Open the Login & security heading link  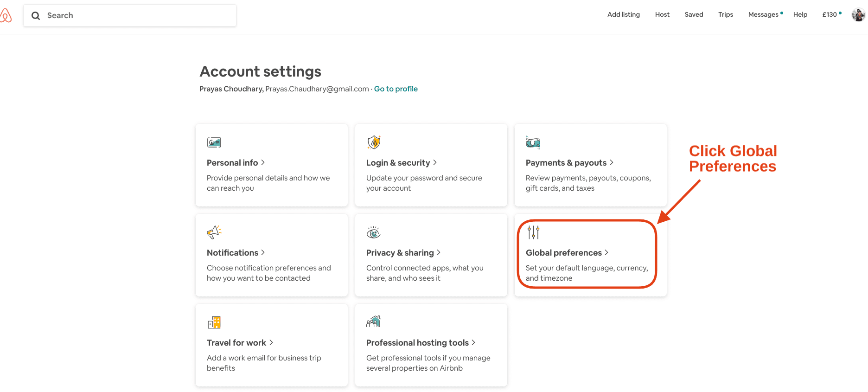[398, 163]
